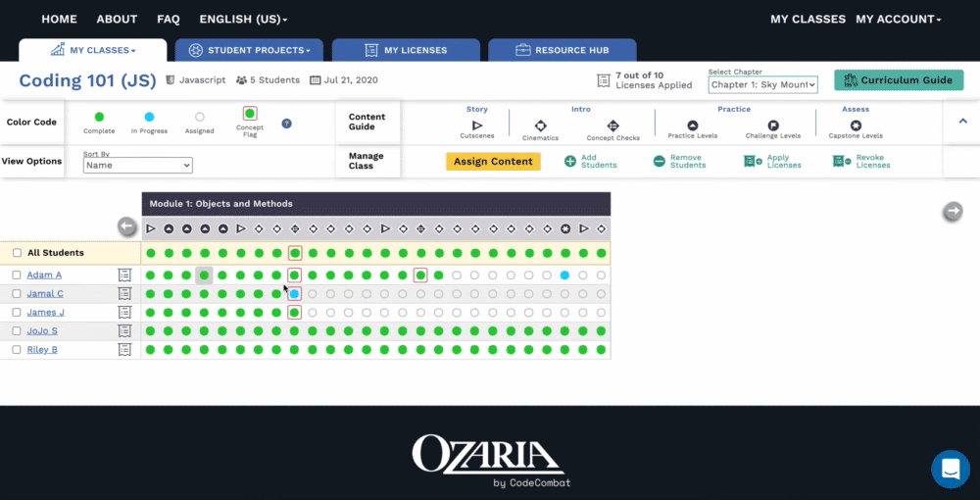Open the Sort By Name dropdown
This screenshot has width=980, height=500.
click(137, 166)
